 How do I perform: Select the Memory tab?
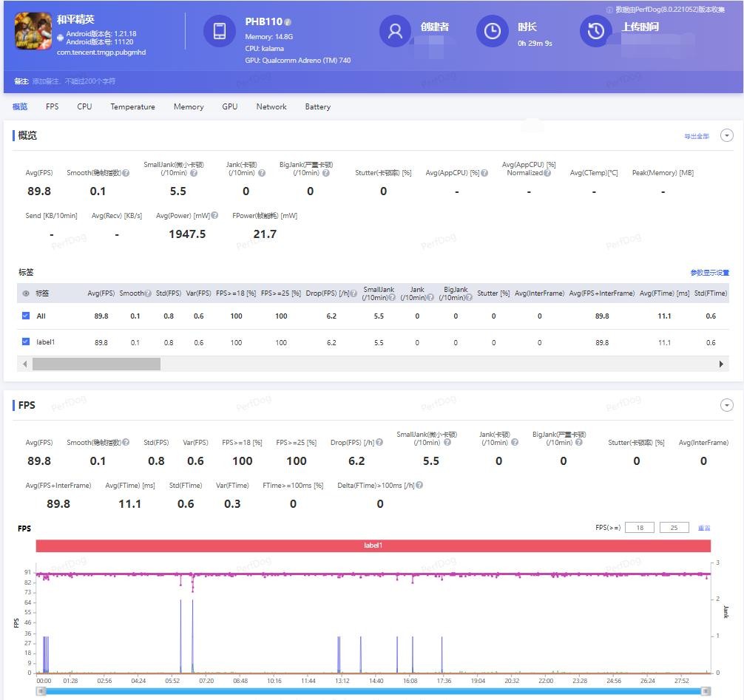point(189,106)
